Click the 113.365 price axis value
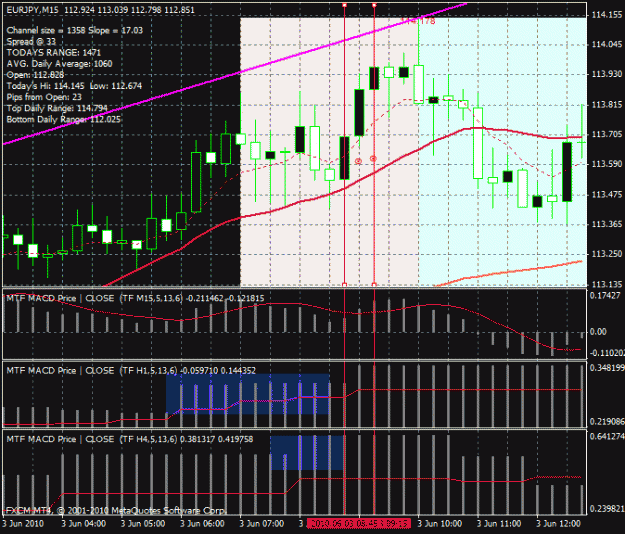 click(607, 224)
